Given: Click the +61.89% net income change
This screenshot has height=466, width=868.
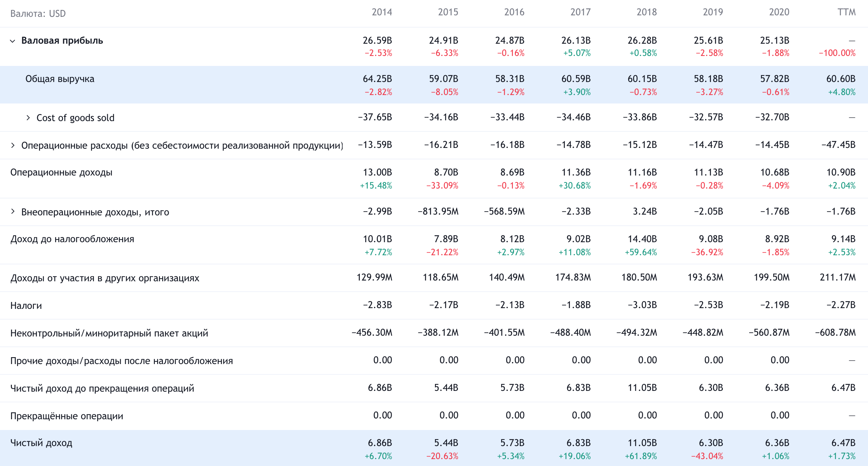Looking at the screenshot, I should [641, 456].
